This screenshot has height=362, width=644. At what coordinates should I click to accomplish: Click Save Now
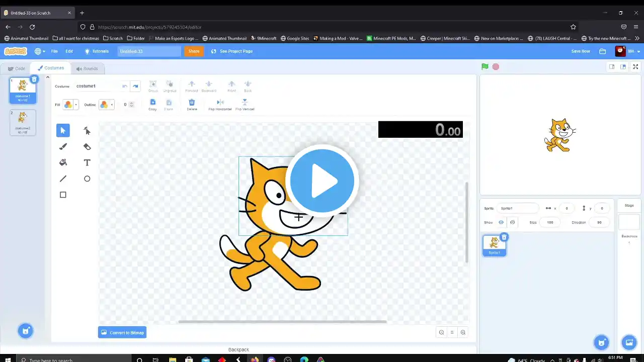pyautogui.click(x=581, y=51)
